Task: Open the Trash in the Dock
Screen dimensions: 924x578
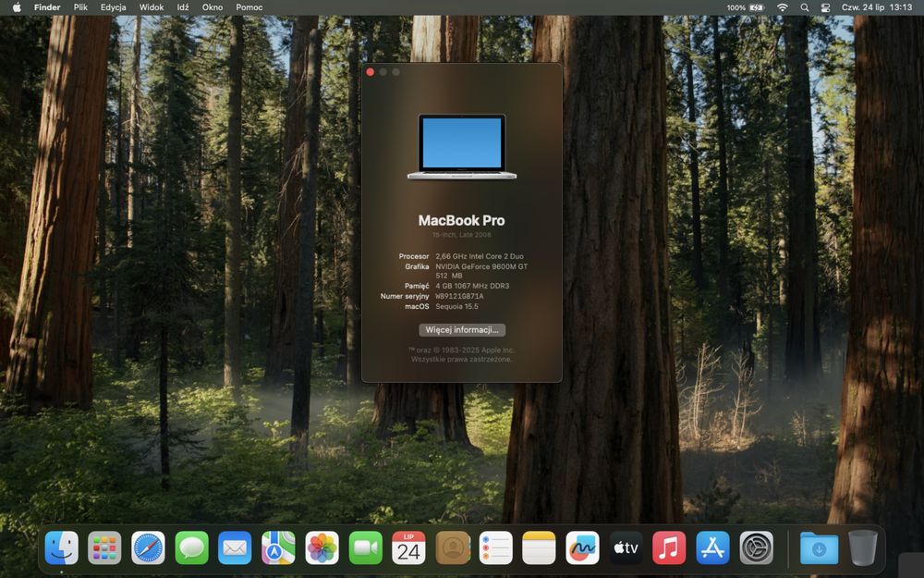Action: click(x=863, y=547)
